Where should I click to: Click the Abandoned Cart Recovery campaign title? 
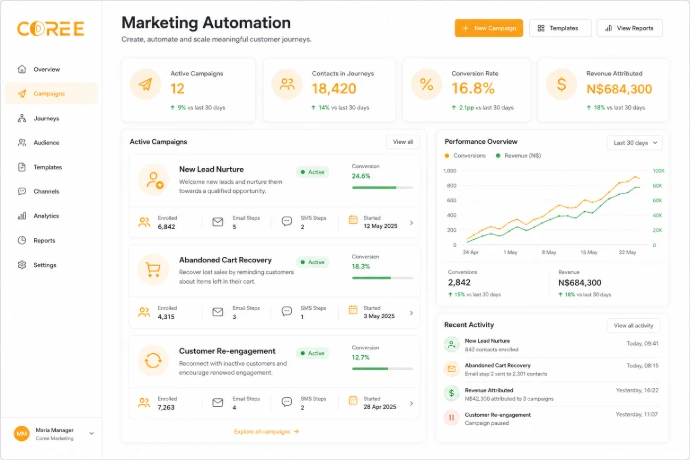[225, 260]
